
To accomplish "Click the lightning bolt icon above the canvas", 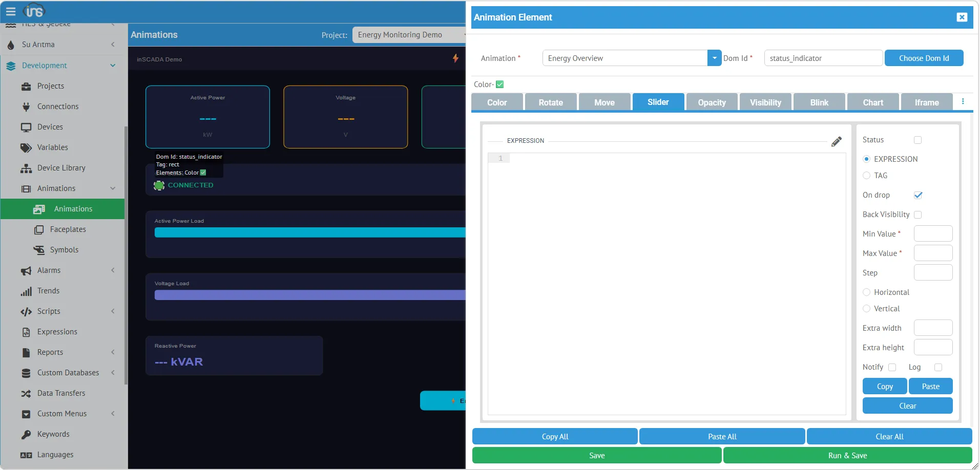I will coord(455,58).
